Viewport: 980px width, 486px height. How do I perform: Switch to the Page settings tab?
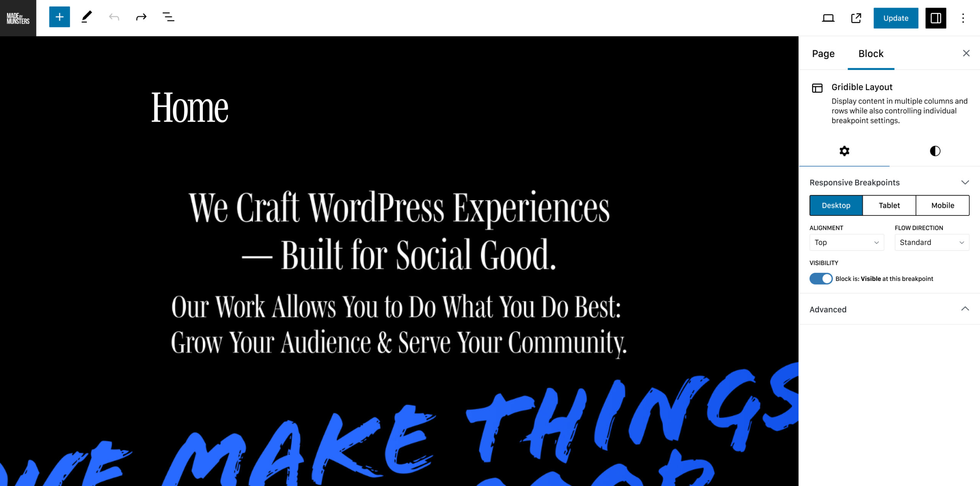(823, 53)
